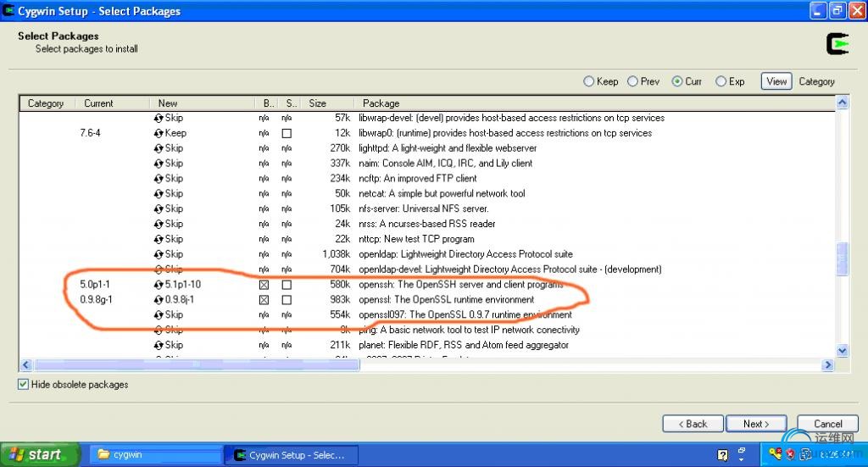This screenshot has width=868, height=467.
Task: Click the package list scroll up arrow
Action: (842, 103)
